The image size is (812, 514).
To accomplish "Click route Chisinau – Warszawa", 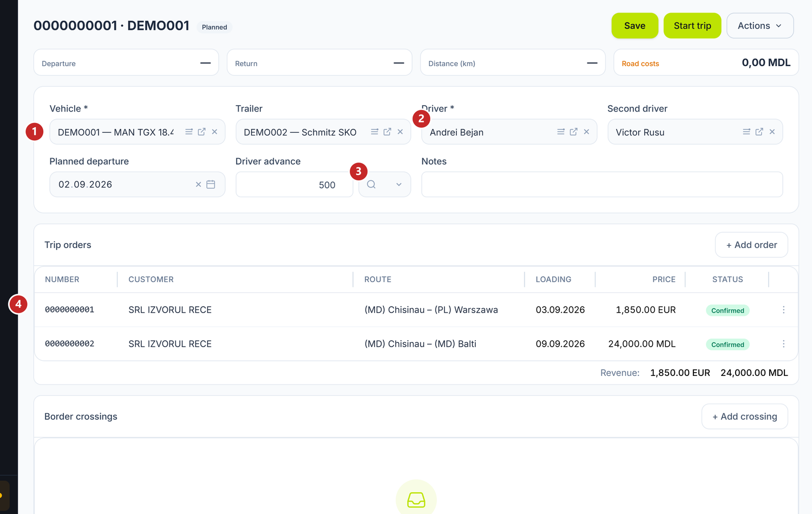I will pyautogui.click(x=431, y=310).
